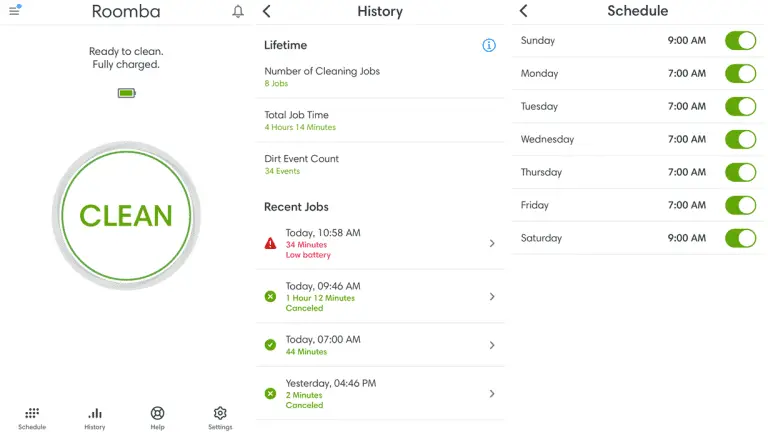Viewport: 768px width, 432px height.
Task: Select '34 Events' value
Action: pyautogui.click(x=282, y=171)
